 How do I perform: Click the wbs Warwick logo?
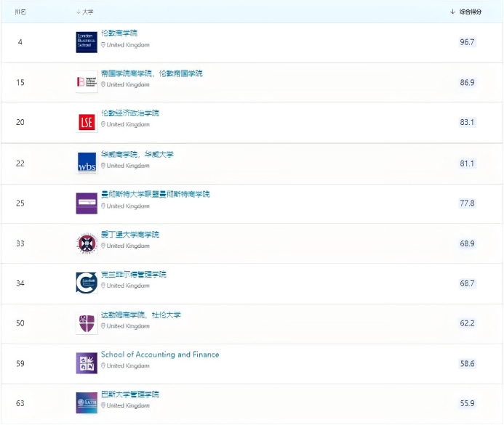point(87,163)
